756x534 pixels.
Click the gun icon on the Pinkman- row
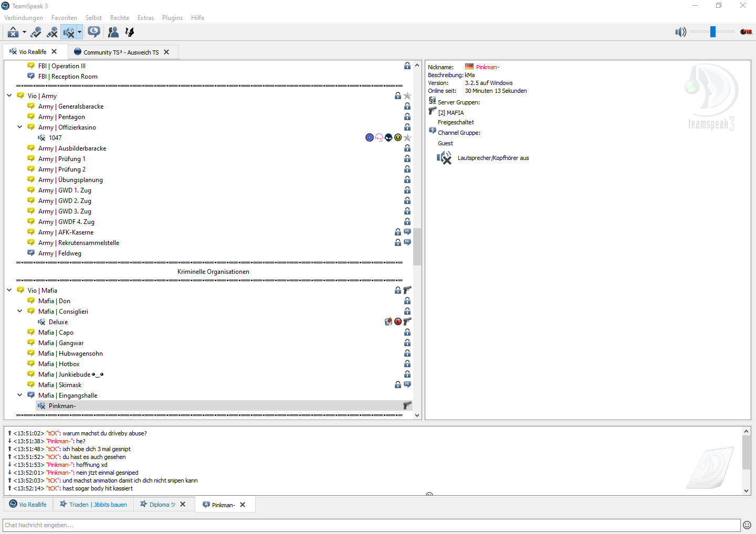(x=407, y=405)
